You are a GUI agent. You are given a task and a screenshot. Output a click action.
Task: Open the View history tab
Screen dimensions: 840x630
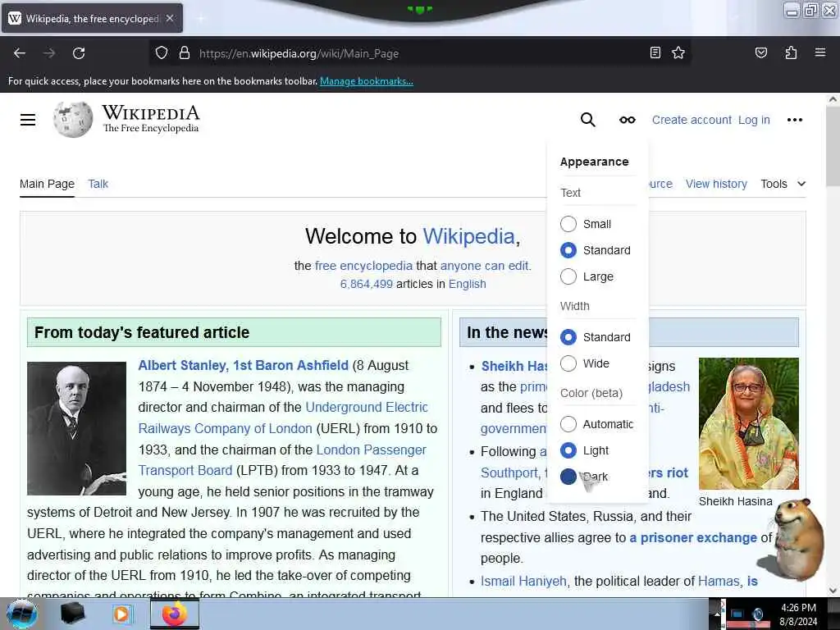716,184
